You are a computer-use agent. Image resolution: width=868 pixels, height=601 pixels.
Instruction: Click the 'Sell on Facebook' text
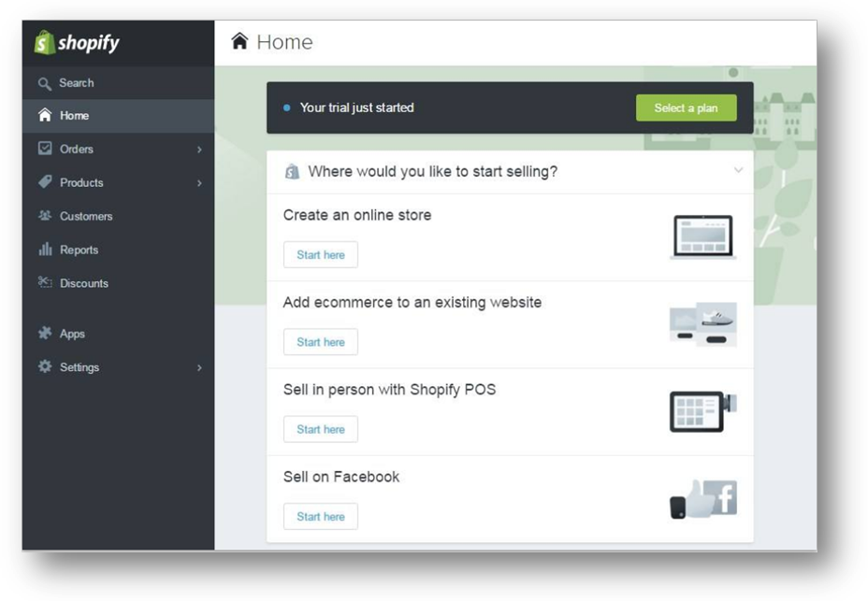341,477
